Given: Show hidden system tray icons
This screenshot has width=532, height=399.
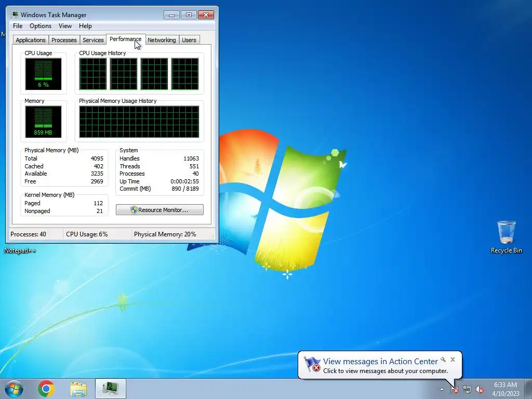Looking at the screenshot, I should pos(442,390).
